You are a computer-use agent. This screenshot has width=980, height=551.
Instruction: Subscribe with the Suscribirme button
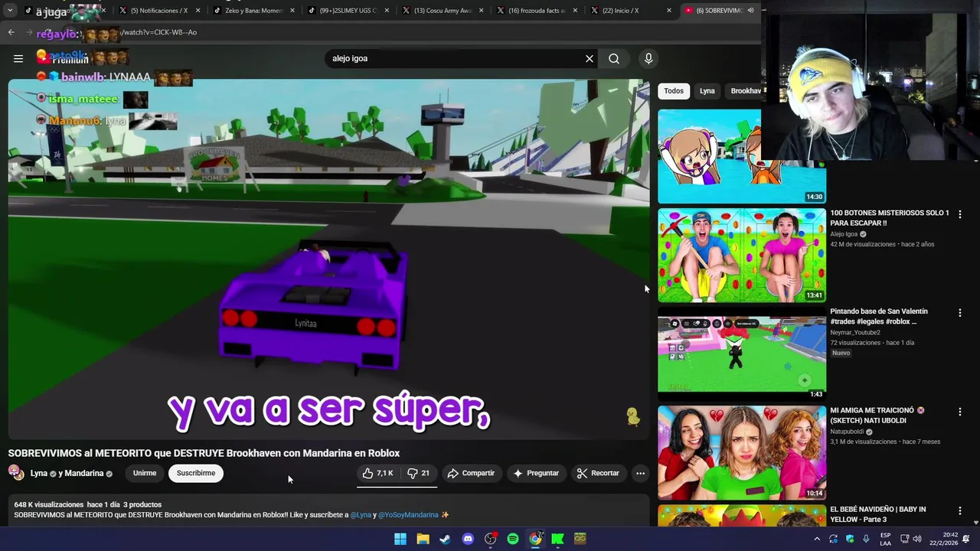point(196,473)
